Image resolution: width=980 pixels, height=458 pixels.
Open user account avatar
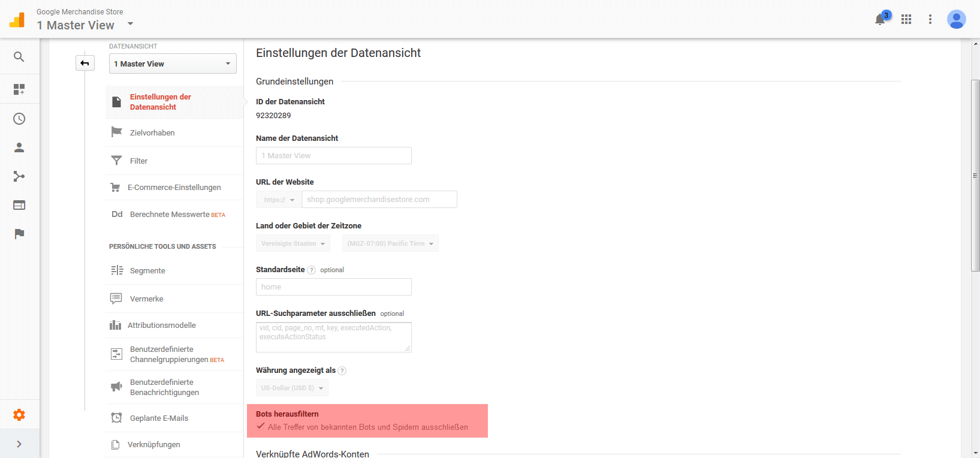click(957, 19)
